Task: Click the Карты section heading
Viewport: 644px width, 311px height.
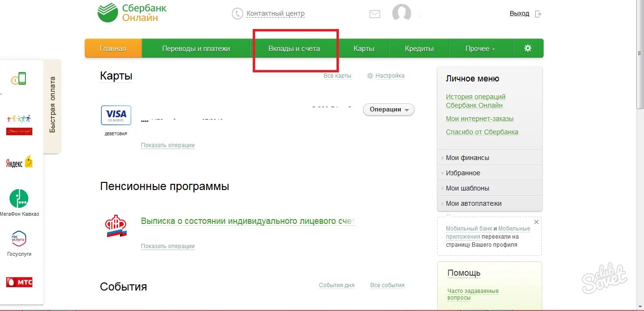Action: [116, 76]
